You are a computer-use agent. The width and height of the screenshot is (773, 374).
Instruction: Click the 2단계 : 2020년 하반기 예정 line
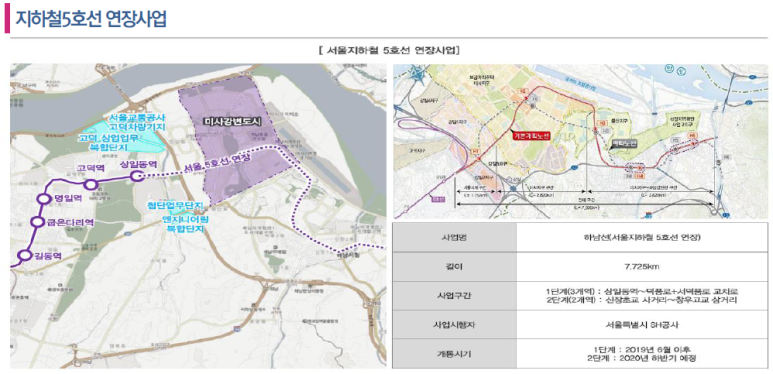[x=641, y=358]
